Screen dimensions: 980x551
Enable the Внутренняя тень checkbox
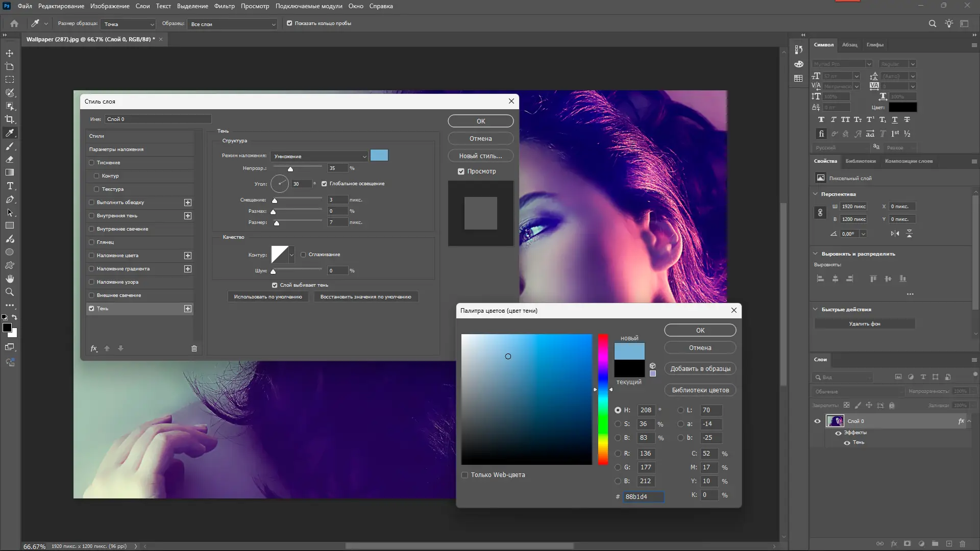click(92, 216)
